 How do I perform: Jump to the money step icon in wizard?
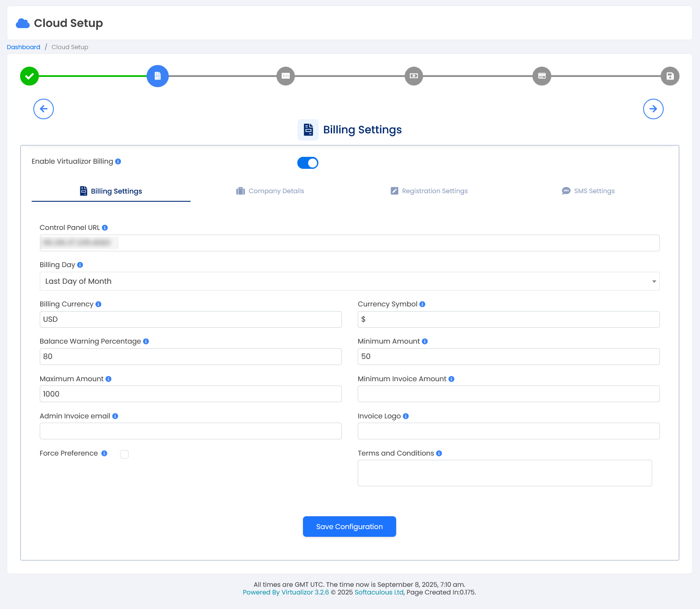[x=414, y=76]
